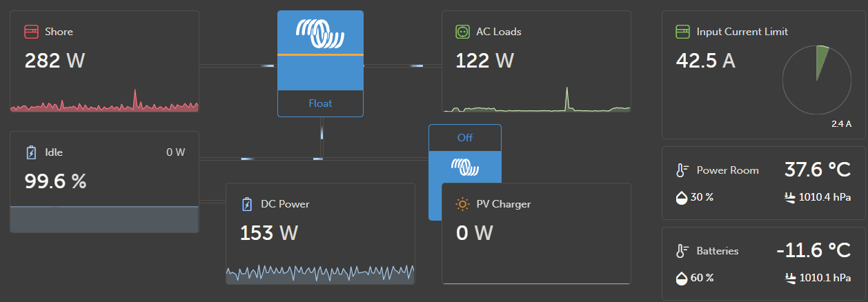Click the Batteries humidity droplet icon

coord(682,278)
